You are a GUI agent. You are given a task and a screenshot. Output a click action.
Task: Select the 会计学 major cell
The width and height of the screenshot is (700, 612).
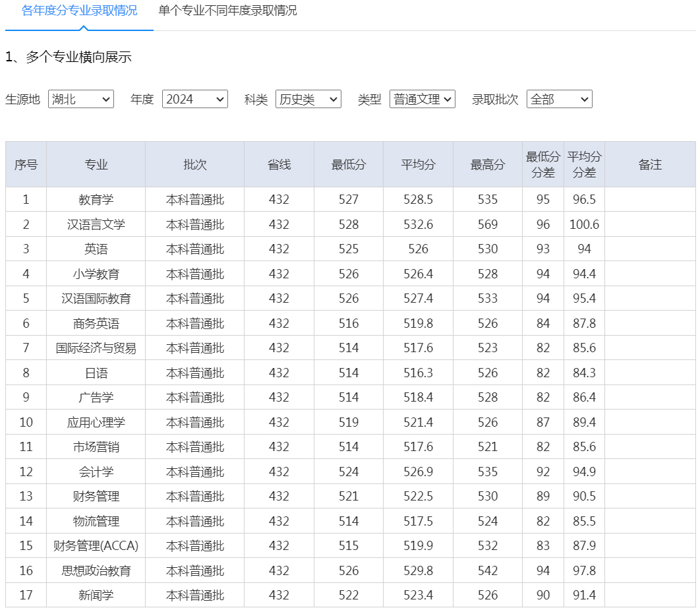(x=96, y=472)
